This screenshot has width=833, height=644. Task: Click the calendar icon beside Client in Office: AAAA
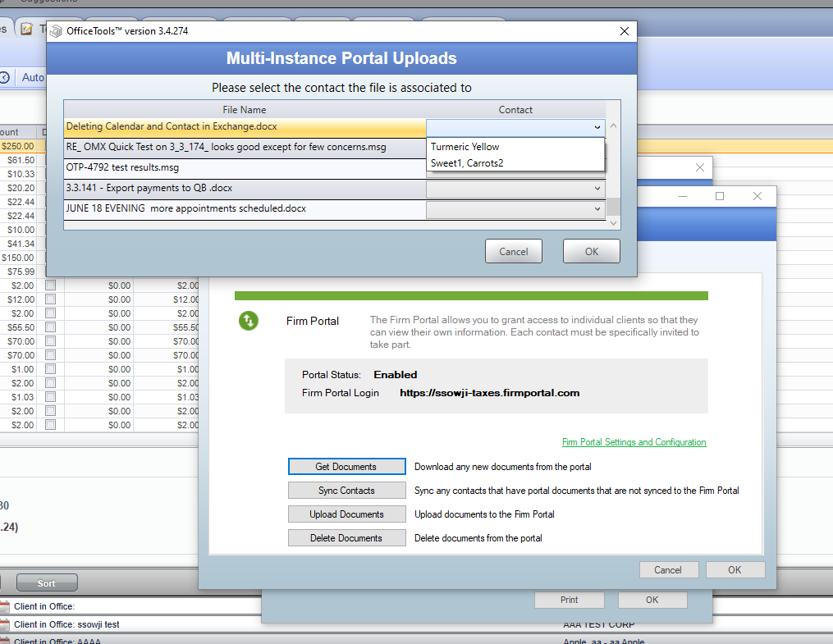tap(5, 640)
